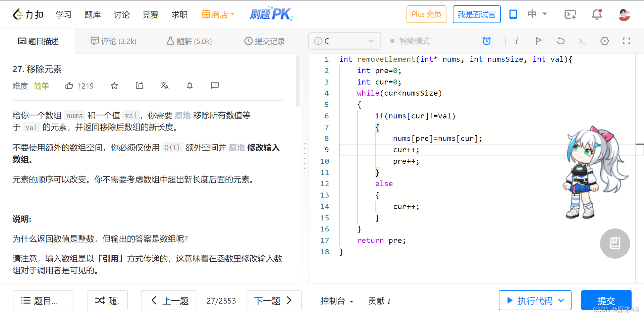Submit the solution with 提交 button
644x316 pixels.
click(x=606, y=300)
